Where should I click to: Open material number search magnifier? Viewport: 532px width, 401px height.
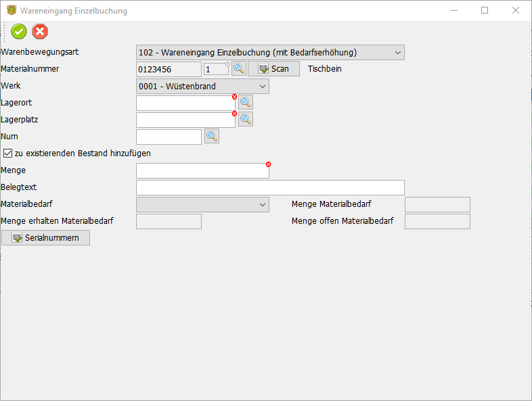click(x=239, y=68)
